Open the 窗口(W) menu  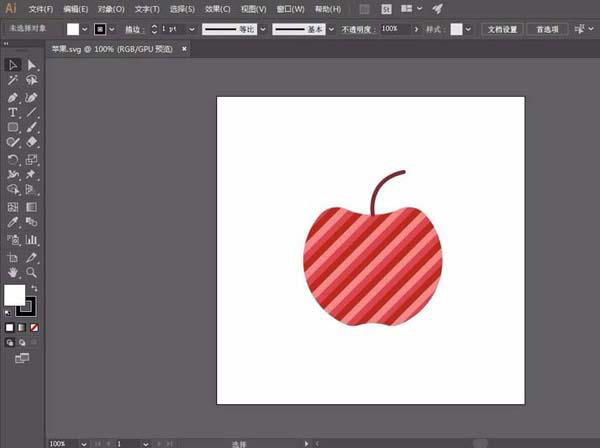click(290, 9)
